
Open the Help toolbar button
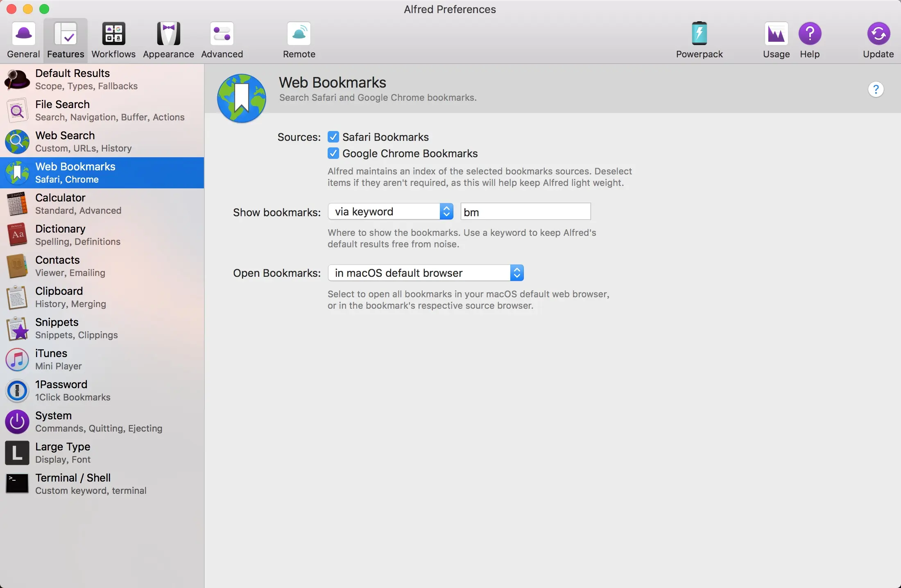[x=810, y=34]
